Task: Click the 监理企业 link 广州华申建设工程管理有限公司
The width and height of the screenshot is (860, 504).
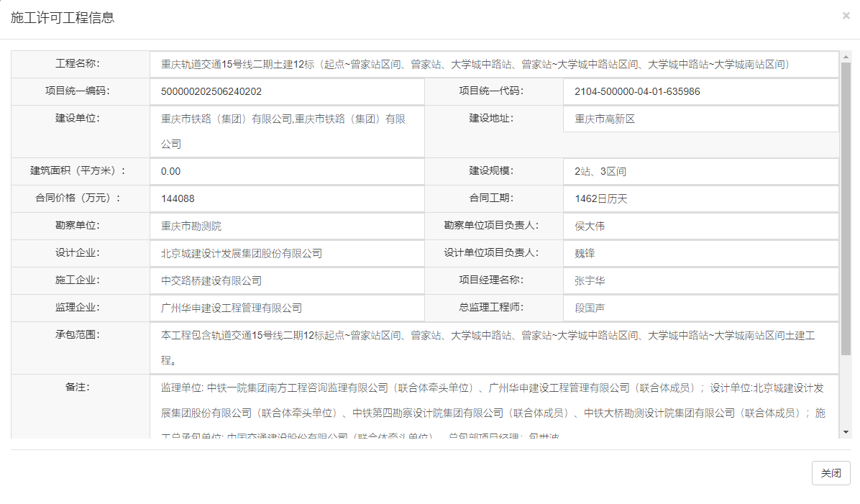Action: pyautogui.click(x=230, y=308)
